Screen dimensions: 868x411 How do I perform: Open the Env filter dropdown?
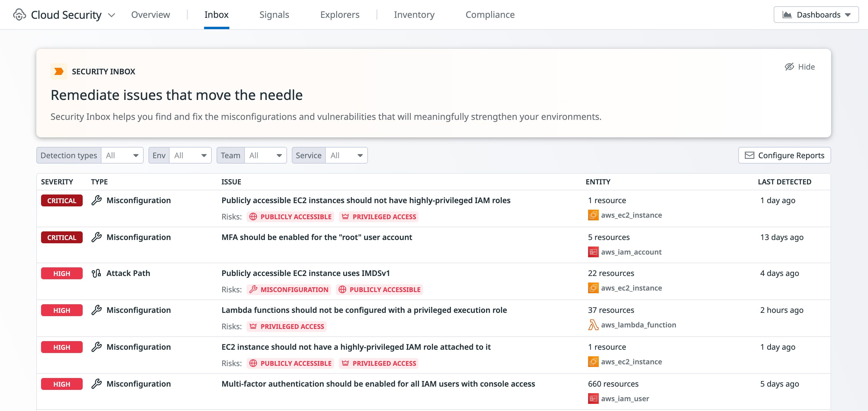coord(190,155)
